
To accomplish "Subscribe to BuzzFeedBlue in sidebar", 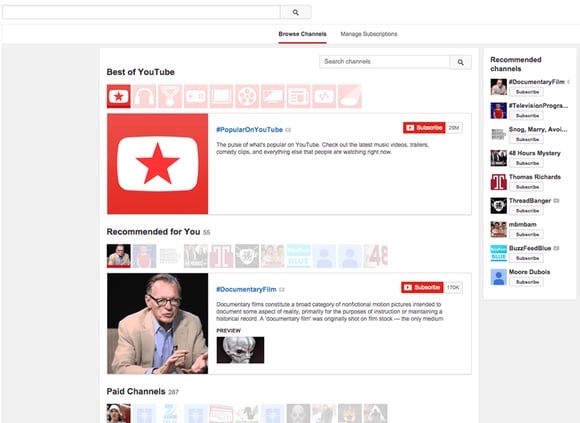I will tap(527, 258).
